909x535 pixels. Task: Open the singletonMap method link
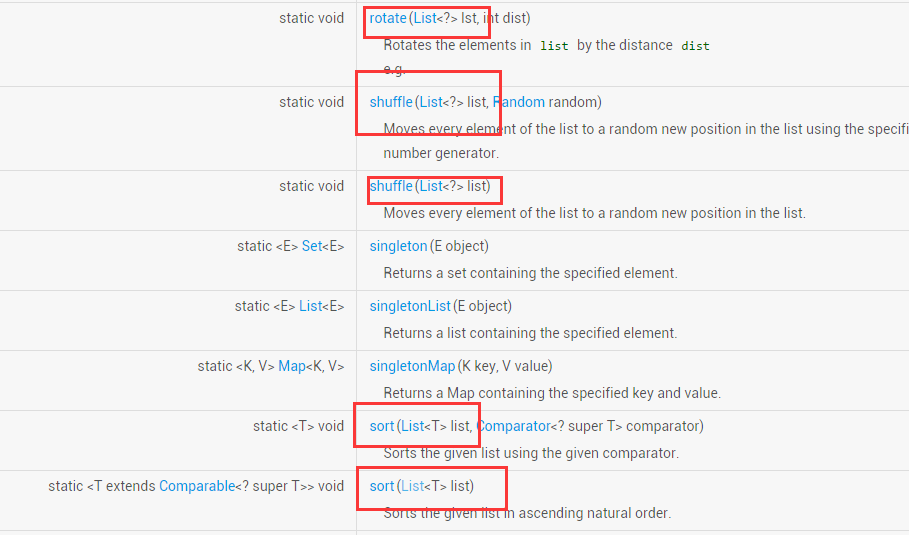point(412,366)
